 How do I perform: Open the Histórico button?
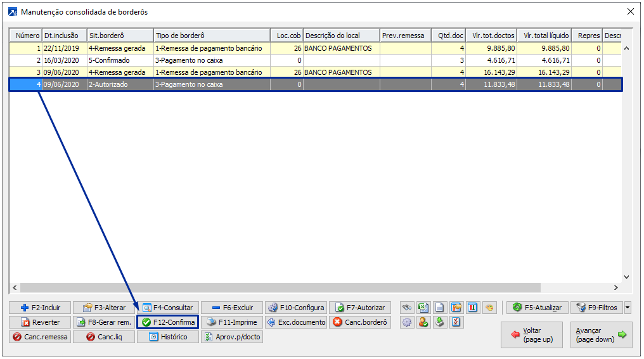pos(168,337)
